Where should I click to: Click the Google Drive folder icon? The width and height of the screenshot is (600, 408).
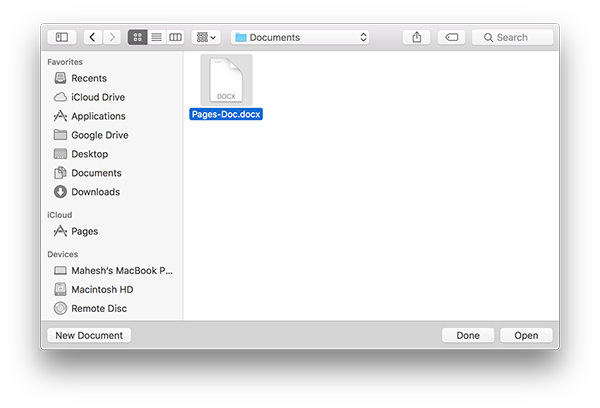click(60, 135)
